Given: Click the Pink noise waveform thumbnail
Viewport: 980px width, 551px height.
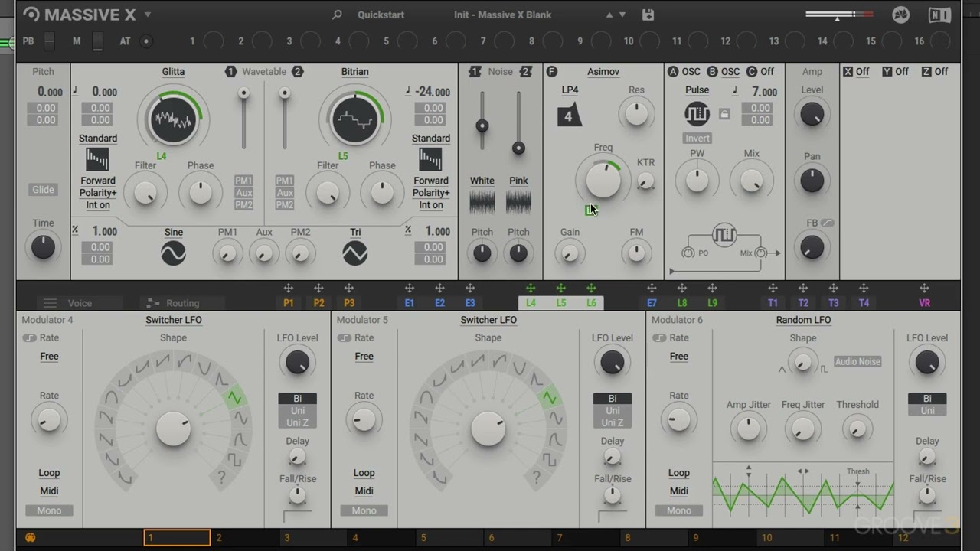Looking at the screenshot, I should (x=518, y=202).
